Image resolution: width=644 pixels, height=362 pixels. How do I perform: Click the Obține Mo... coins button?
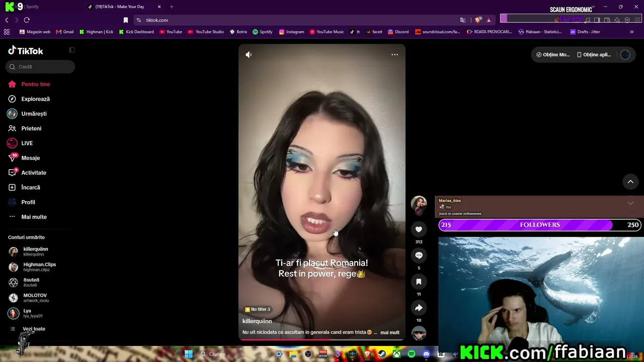[553, 55]
